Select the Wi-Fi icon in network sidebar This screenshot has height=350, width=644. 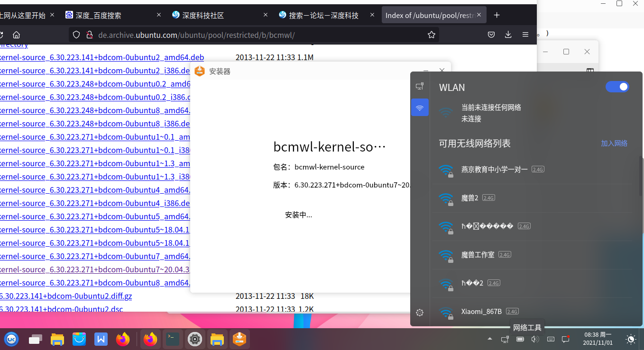[x=420, y=108]
